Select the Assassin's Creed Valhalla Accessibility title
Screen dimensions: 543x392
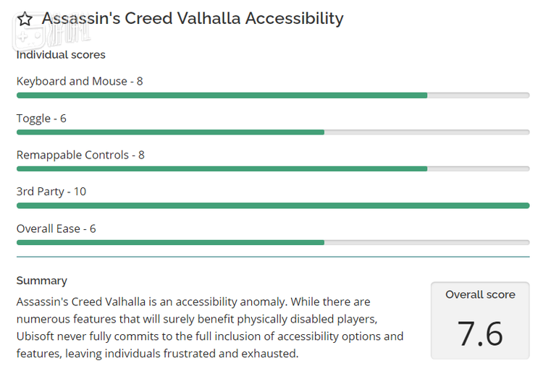(193, 19)
